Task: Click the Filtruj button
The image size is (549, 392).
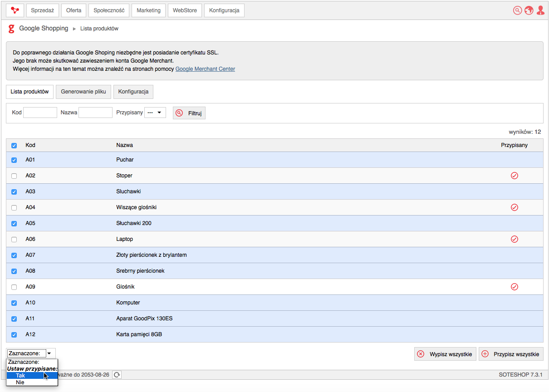Action: [x=189, y=113]
